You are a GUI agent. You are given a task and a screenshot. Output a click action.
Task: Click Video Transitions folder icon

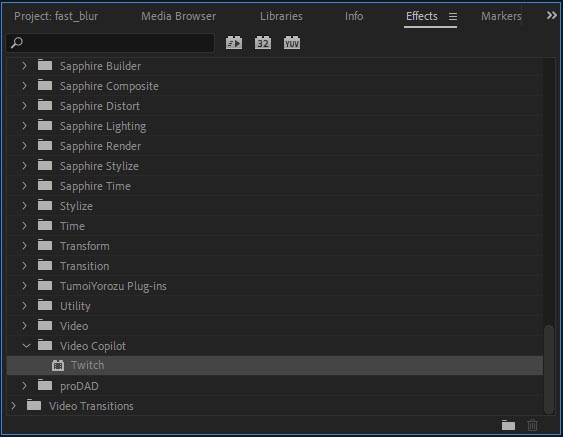(34, 405)
